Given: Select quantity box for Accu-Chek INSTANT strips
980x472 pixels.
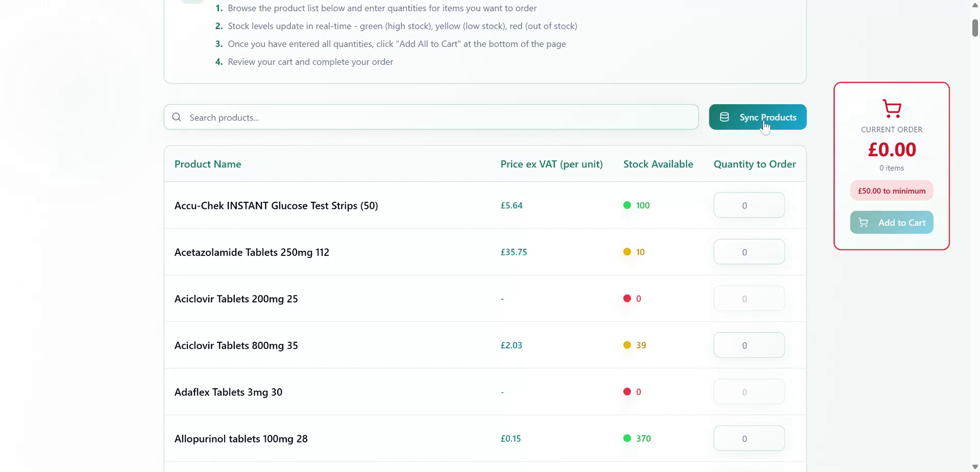Looking at the screenshot, I should point(749,205).
